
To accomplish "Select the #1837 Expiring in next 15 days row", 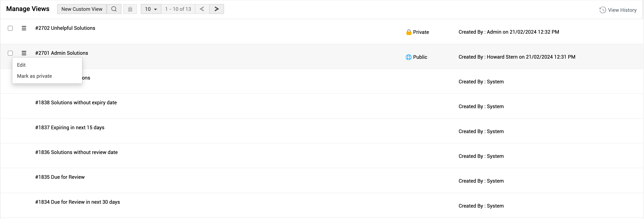I will 70,127.
